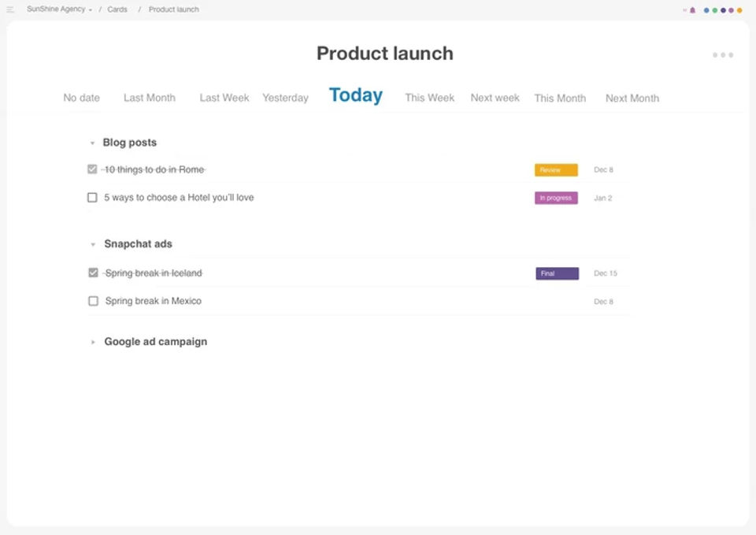
Task: Click the blue circle icon in header
Action: click(706, 10)
